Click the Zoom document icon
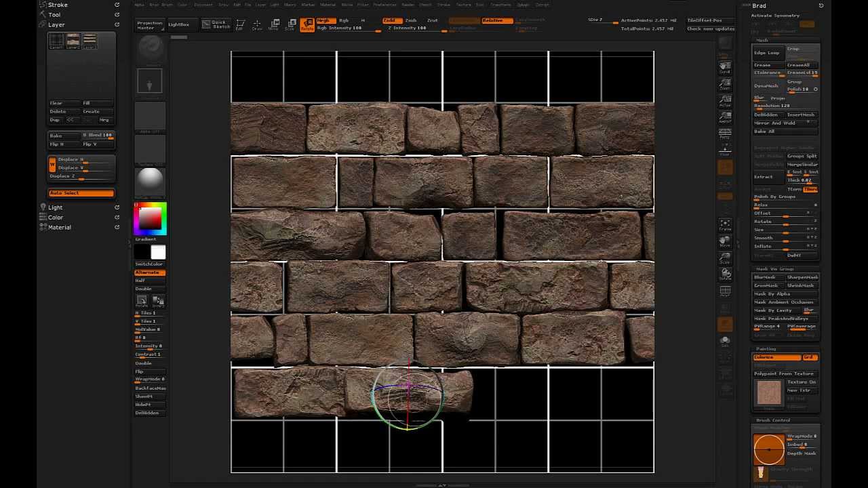 click(x=725, y=85)
